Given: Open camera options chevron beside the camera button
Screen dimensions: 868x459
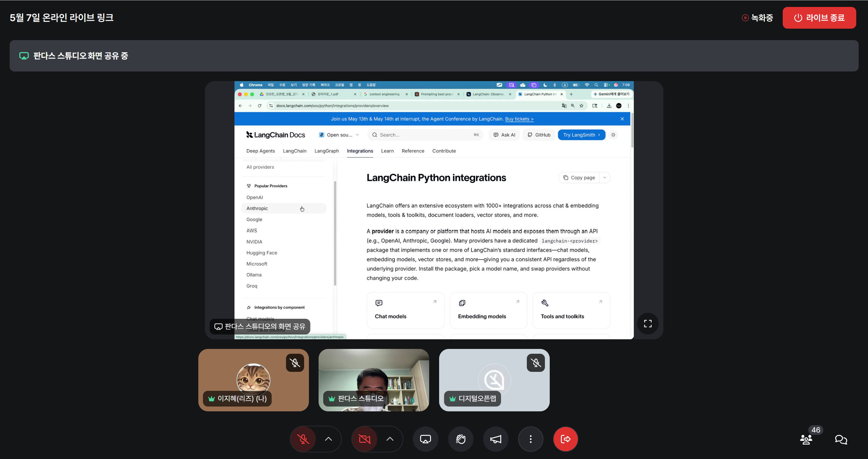Looking at the screenshot, I should click(390, 439).
